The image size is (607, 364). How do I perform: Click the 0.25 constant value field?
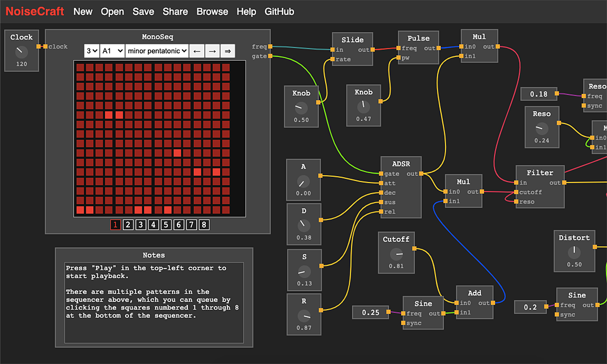[x=370, y=312]
